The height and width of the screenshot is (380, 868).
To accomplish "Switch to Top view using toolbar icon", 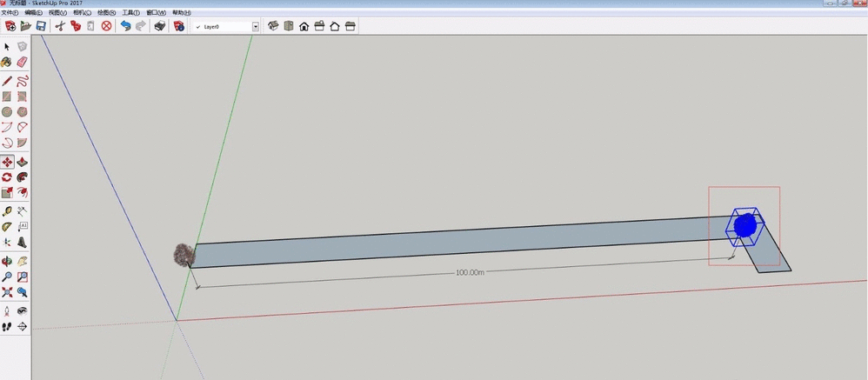I will pyautogui.click(x=288, y=27).
